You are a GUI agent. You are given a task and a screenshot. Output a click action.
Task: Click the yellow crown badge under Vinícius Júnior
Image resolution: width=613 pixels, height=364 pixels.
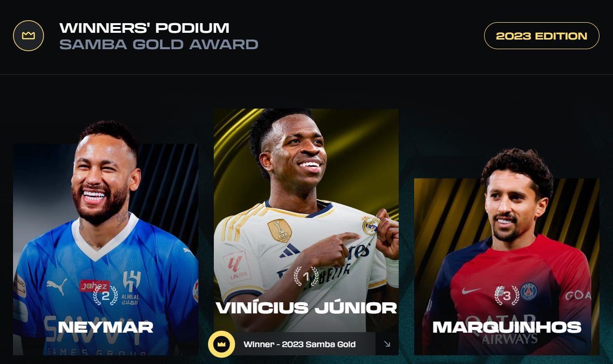222,344
